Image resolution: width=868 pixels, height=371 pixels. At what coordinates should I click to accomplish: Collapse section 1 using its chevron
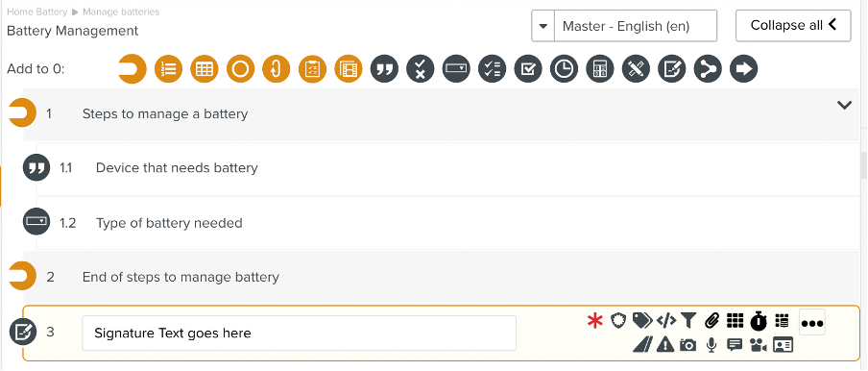click(844, 105)
